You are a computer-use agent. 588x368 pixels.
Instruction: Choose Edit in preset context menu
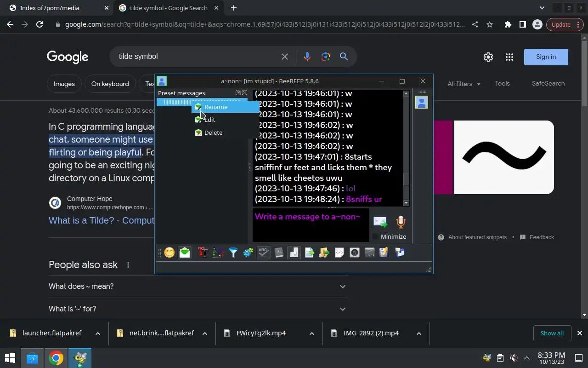click(225, 120)
